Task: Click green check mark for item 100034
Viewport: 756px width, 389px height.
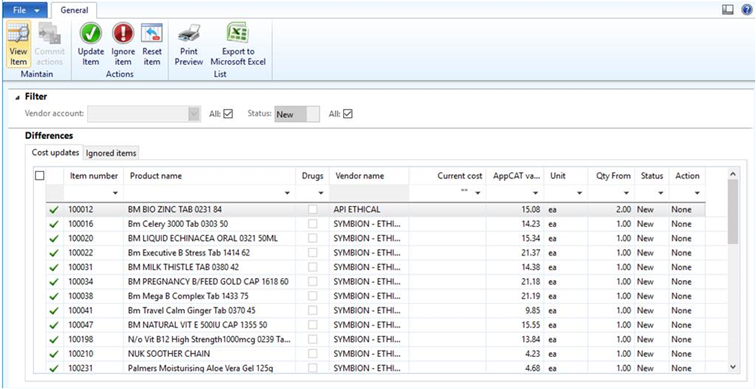Action: click(54, 282)
